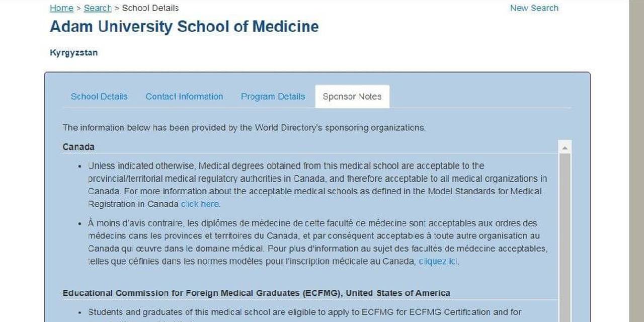Click the sponsor notes scrollbar thumb

pos(565,231)
